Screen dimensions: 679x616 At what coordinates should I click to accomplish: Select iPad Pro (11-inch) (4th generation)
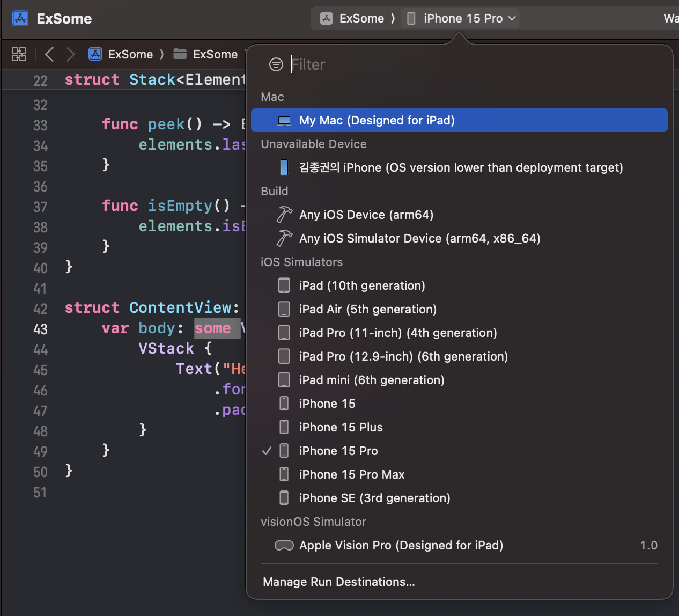pos(459,333)
